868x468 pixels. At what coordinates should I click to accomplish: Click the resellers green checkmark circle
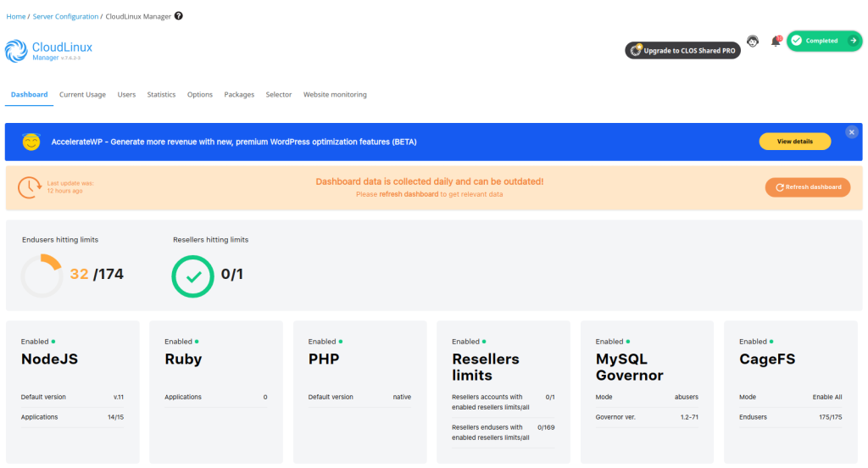192,276
